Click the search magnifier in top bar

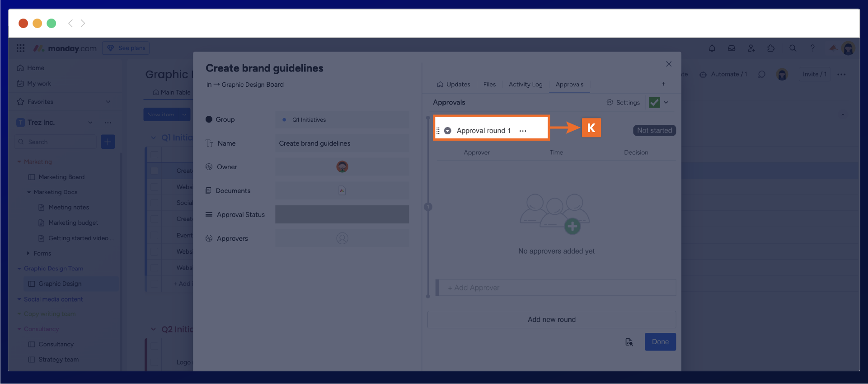793,48
